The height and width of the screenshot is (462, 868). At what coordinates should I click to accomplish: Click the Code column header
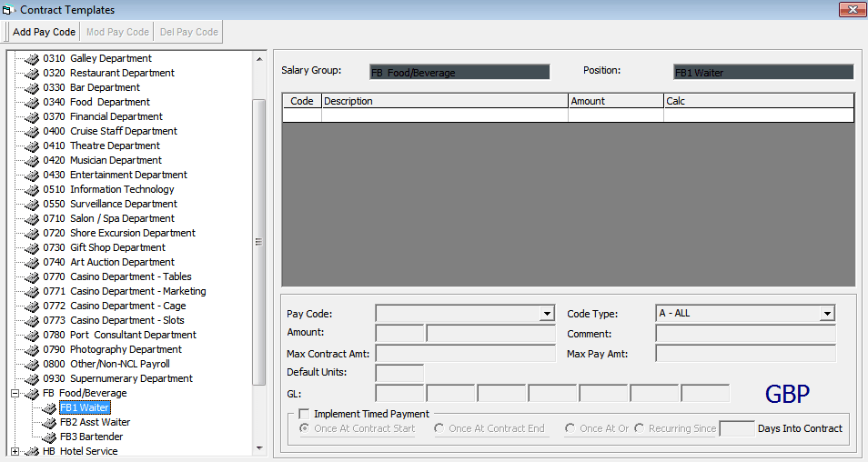pyautogui.click(x=302, y=101)
